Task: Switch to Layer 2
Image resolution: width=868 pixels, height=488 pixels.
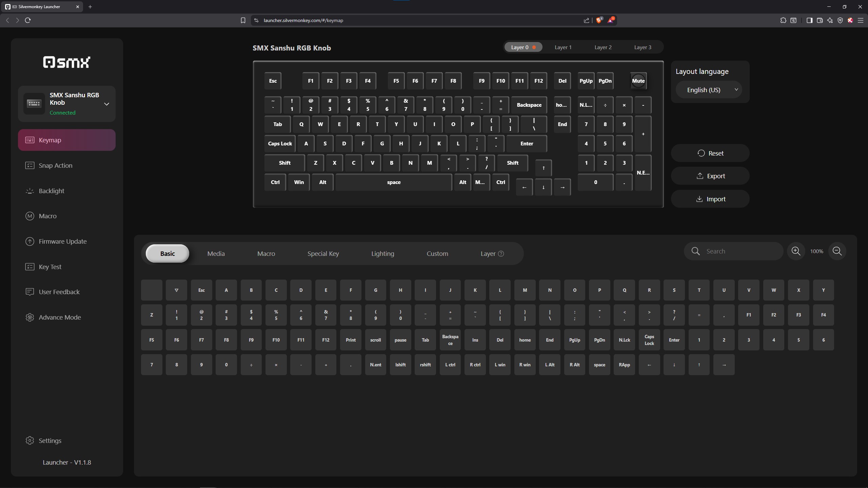Action: point(603,47)
